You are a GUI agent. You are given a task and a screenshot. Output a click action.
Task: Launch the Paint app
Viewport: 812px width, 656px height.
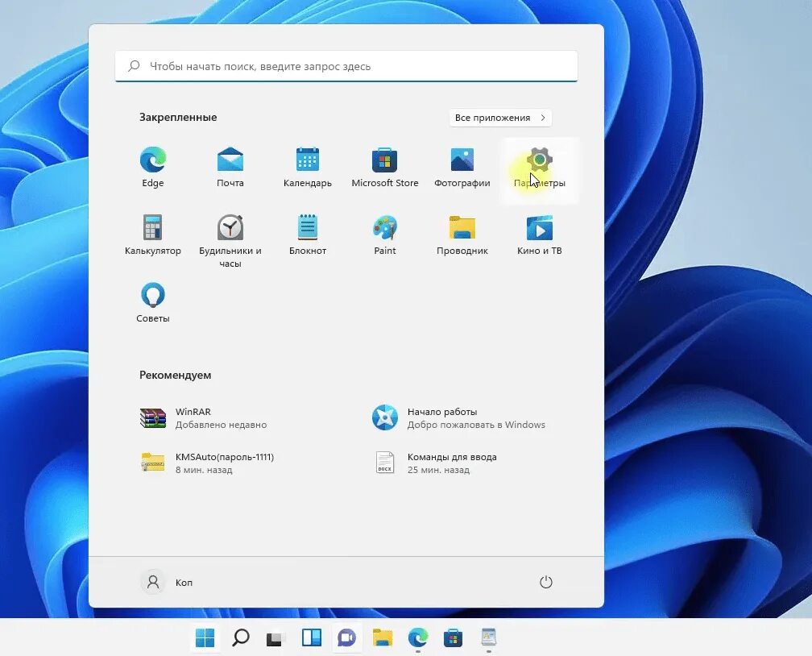click(x=385, y=235)
